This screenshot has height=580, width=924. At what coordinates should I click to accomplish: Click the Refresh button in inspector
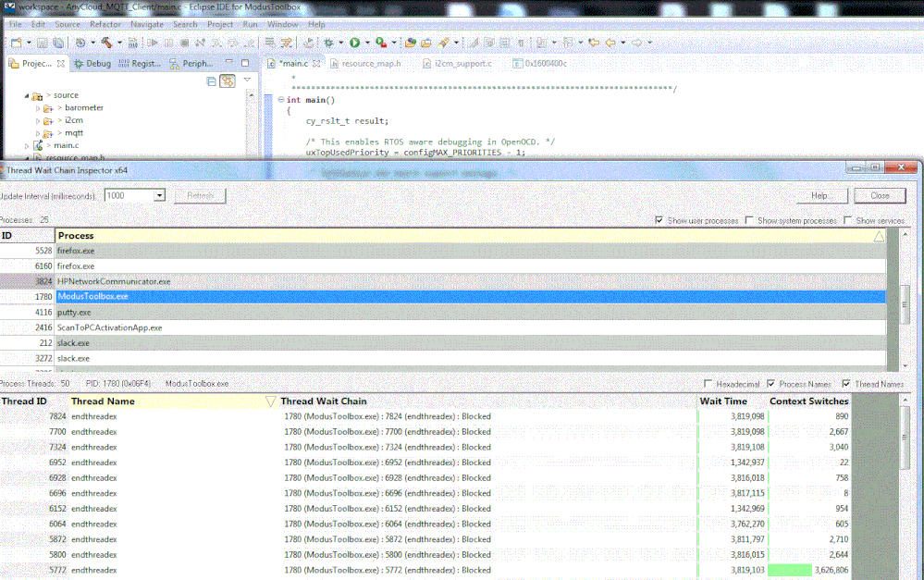coord(200,196)
